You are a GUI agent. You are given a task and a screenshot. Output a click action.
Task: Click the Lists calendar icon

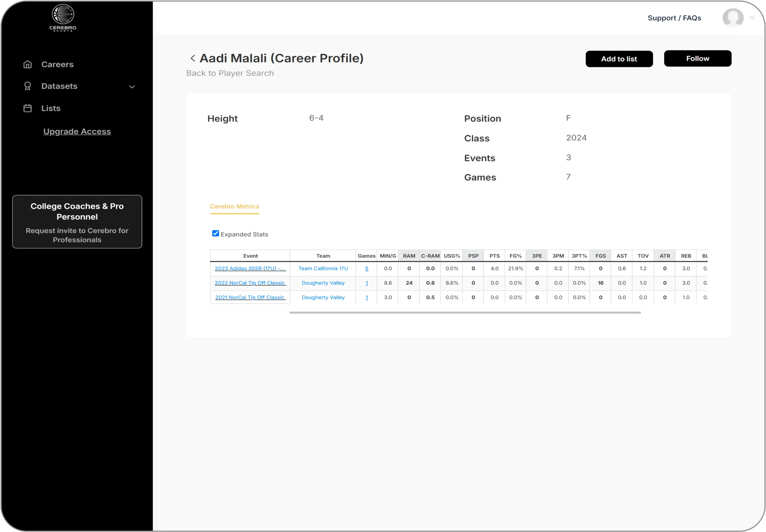pos(28,108)
